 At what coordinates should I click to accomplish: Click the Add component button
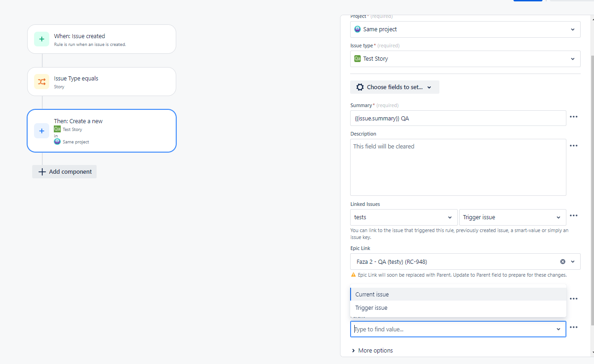64,172
